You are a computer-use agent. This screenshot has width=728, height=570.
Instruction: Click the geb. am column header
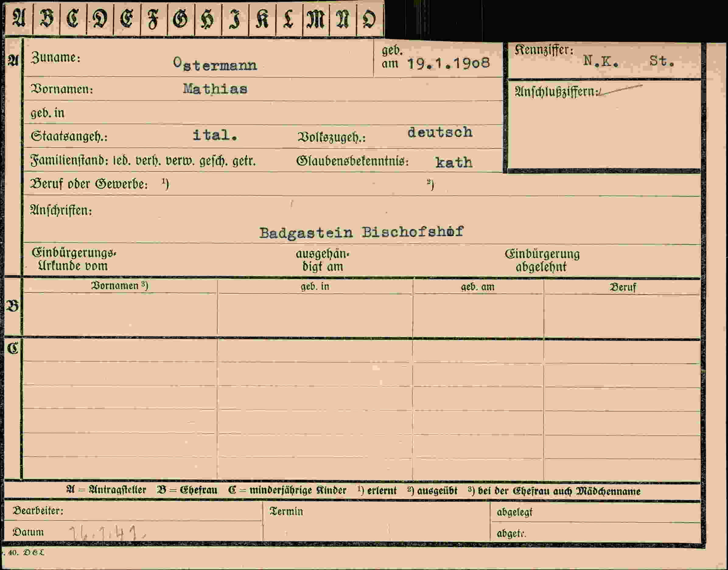(478, 287)
